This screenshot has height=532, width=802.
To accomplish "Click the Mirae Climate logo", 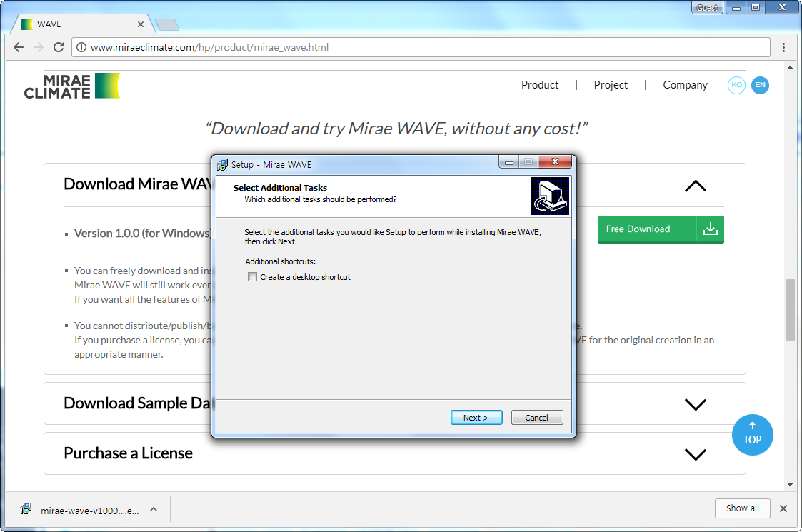I will coord(71,86).
